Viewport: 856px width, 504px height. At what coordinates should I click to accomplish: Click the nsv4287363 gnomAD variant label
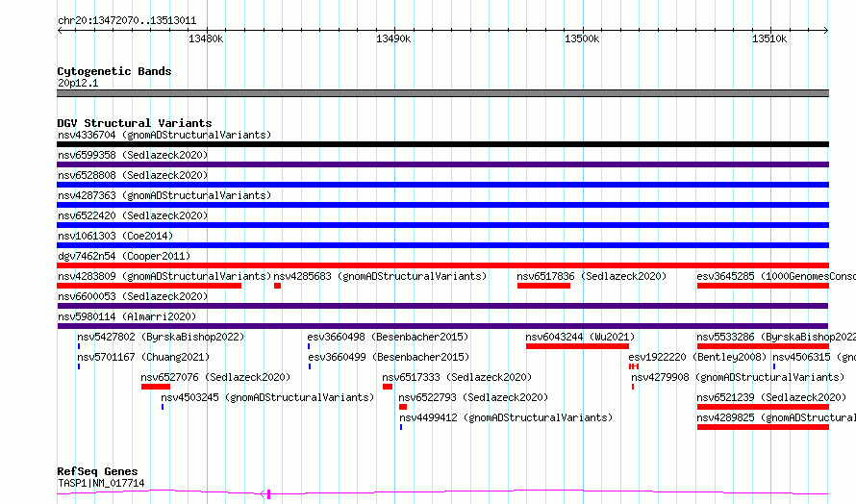164,195
